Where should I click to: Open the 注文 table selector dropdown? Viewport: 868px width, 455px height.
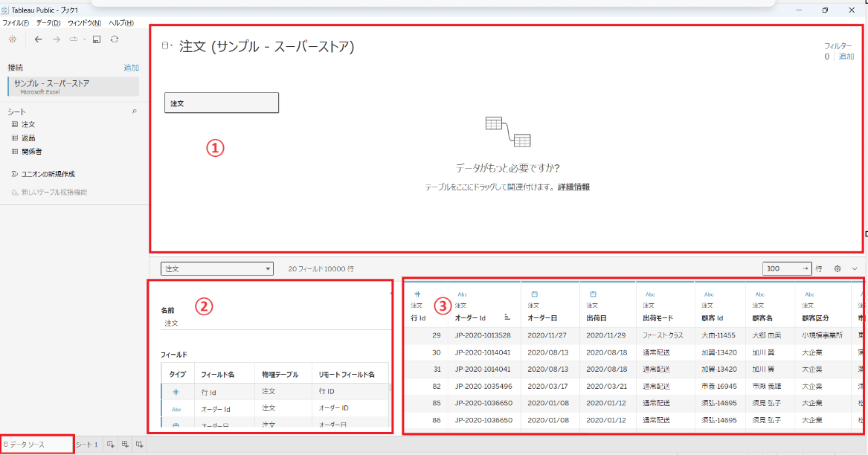tap(217, 268)
